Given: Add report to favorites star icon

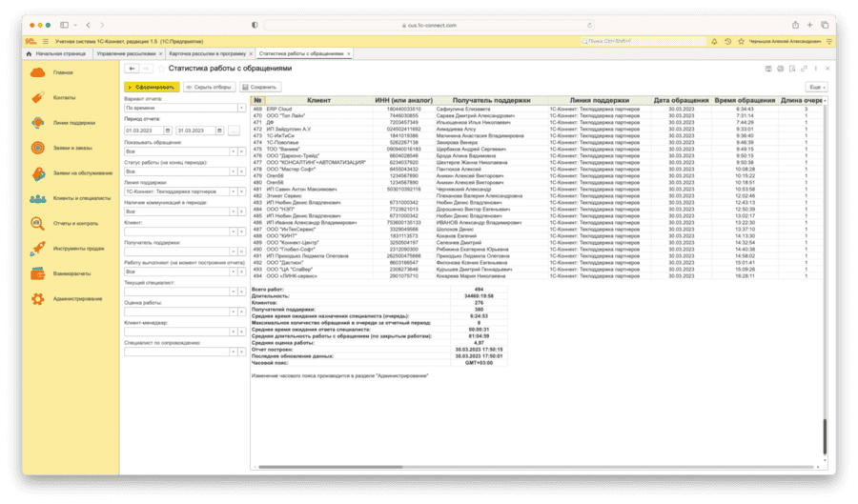Looking at the screenshot, I should [x=161, y=69].
